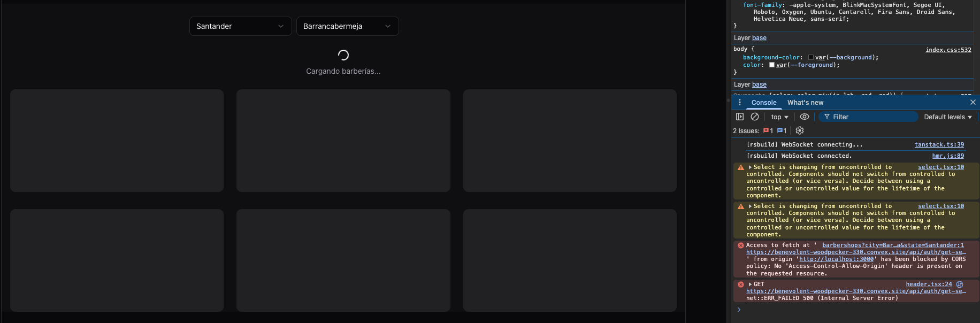980x323 pixels.
Task: Expand the first Select uncontrolled warning
Action: click(751, 167)
